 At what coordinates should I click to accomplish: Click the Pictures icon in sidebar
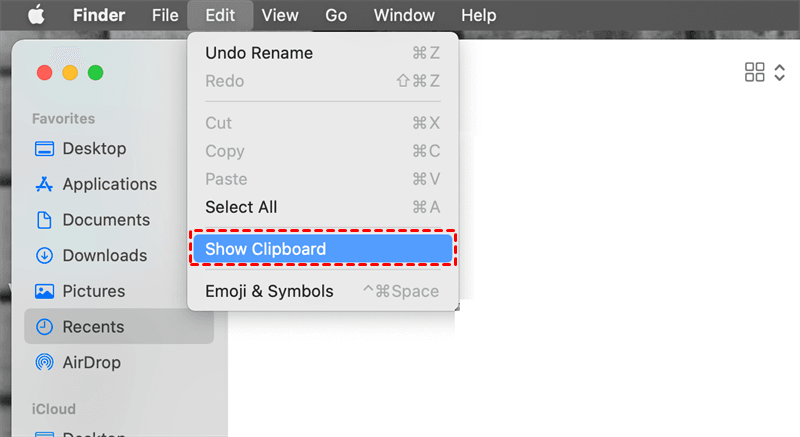(x=44, y=292)
